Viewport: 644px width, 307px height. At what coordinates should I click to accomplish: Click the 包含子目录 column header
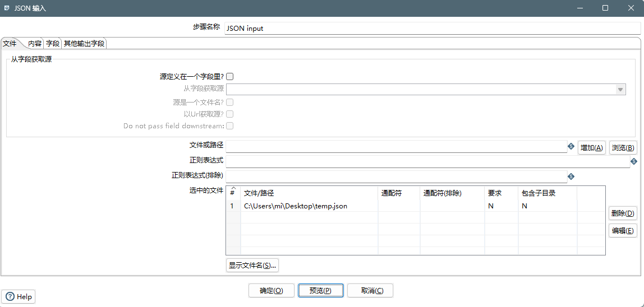tap(548, 193)
